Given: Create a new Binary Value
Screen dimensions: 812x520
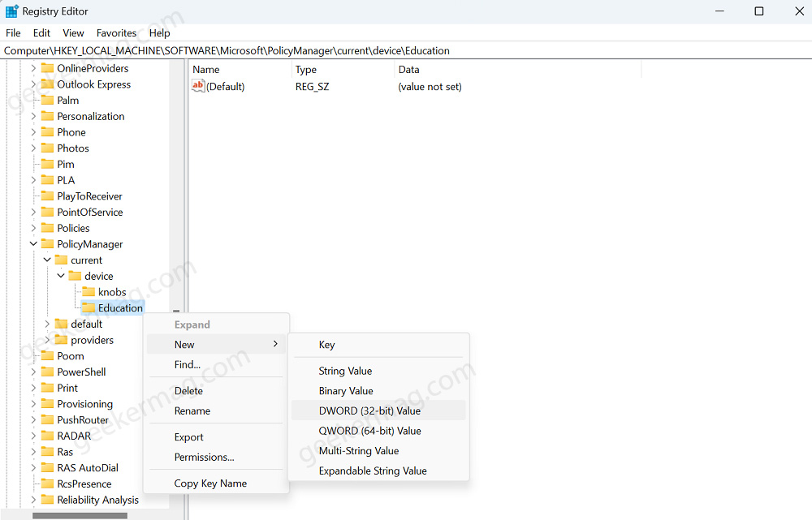Looking at the screenshot, I should click(x=378, y=391).
